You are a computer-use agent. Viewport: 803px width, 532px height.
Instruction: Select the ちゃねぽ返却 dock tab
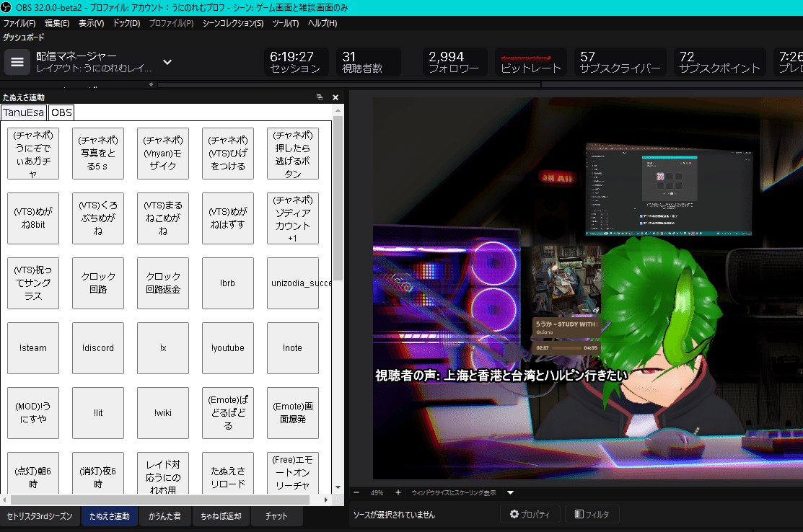pos(221,516)
